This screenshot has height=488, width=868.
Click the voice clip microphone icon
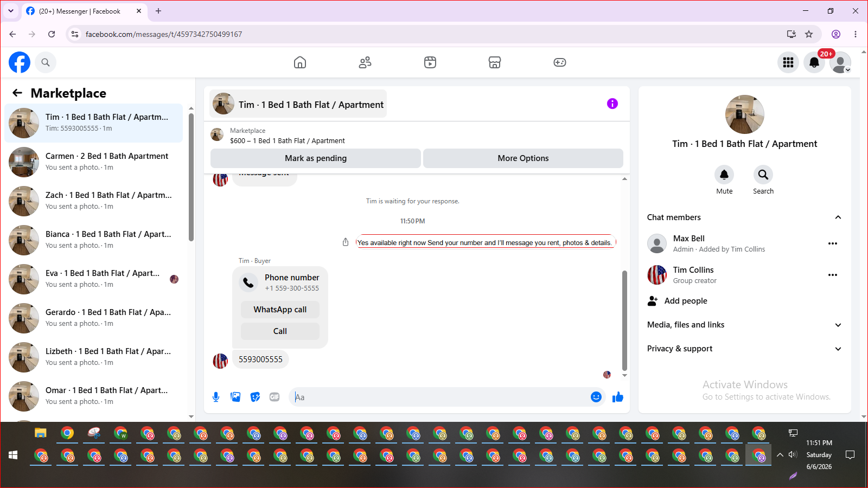tap(216, 397)
